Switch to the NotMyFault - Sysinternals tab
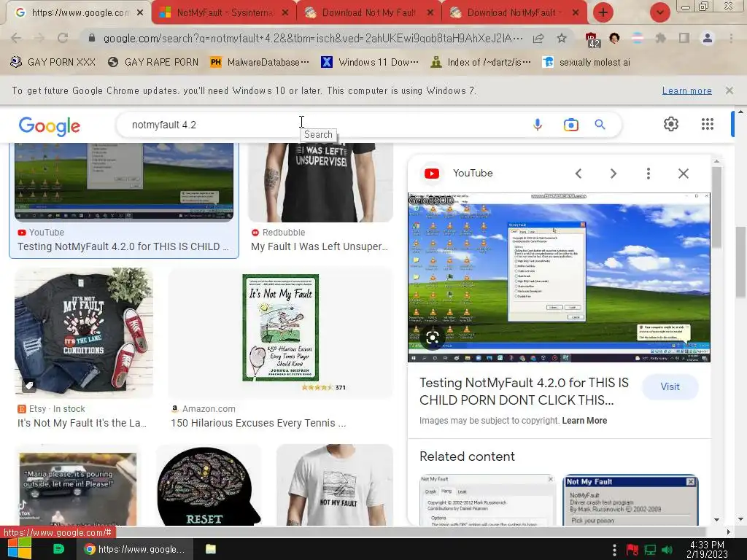 223,13
